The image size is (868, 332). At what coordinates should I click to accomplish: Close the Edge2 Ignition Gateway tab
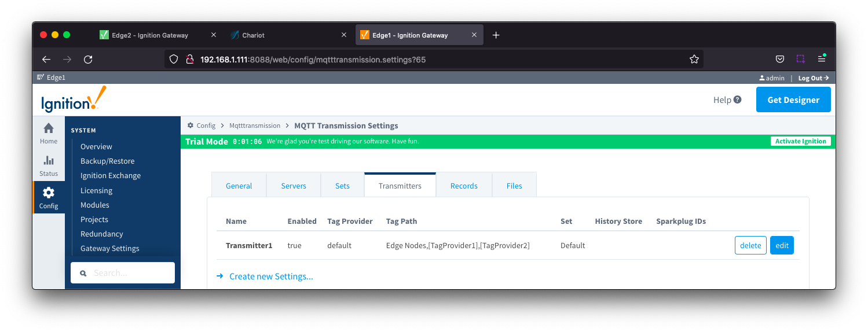point(213,35)
